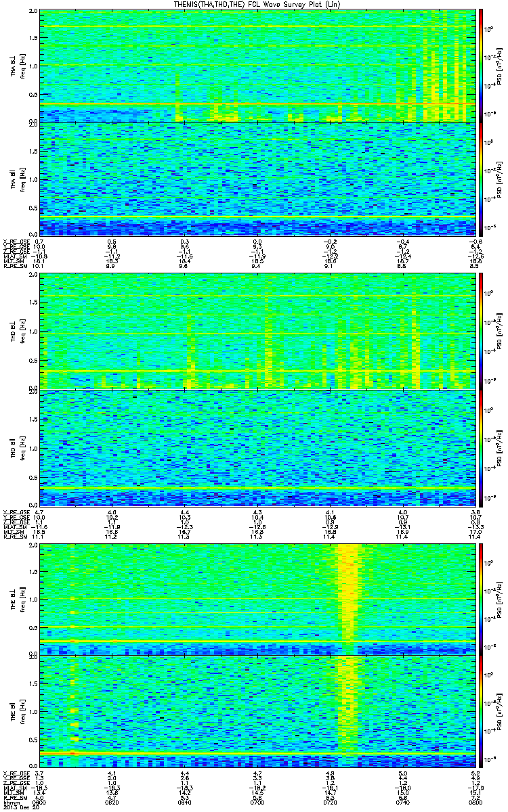Click the THD B⊥ spectrogram panel
Viewport: 508px width, 812px height.
(257, 332)
